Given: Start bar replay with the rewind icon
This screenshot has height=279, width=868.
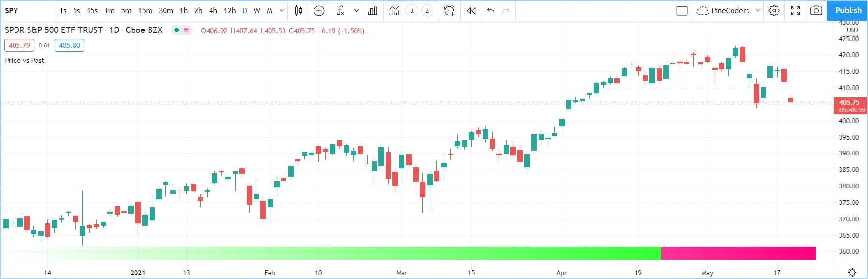Looking at the screenshot, I should (471, 11).
